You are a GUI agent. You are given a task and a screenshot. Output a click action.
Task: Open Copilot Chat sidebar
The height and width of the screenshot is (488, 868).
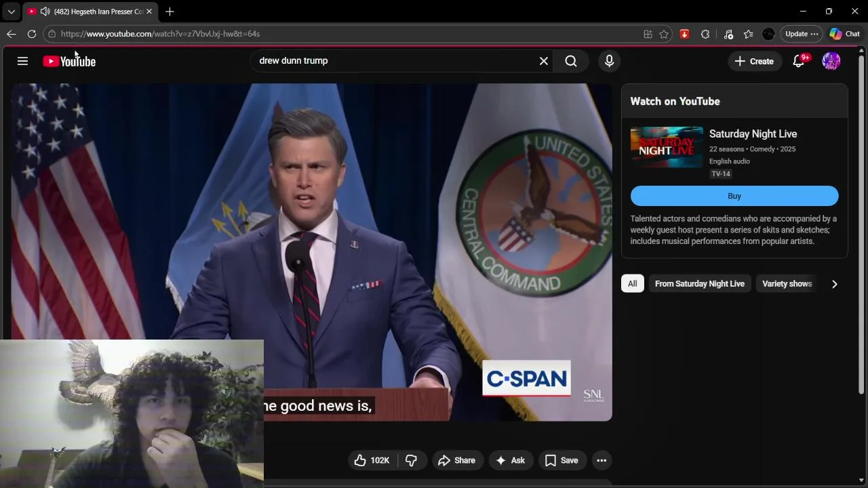pyautogui.click(x=845, y=34)
